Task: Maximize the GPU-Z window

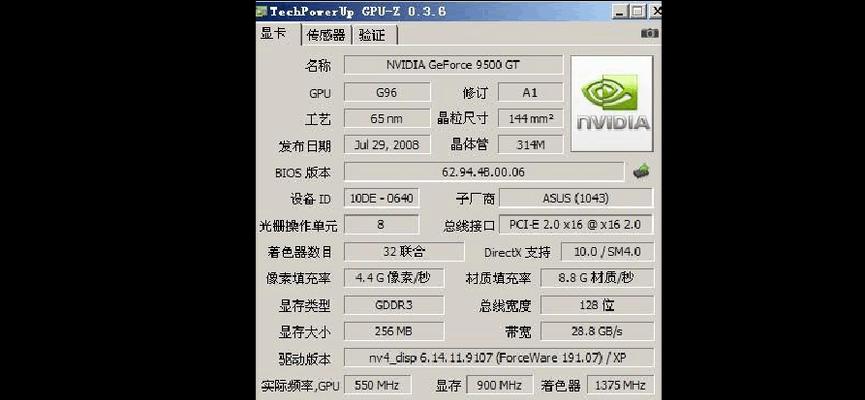Action: pyautogui.click(x=637, y=10)
